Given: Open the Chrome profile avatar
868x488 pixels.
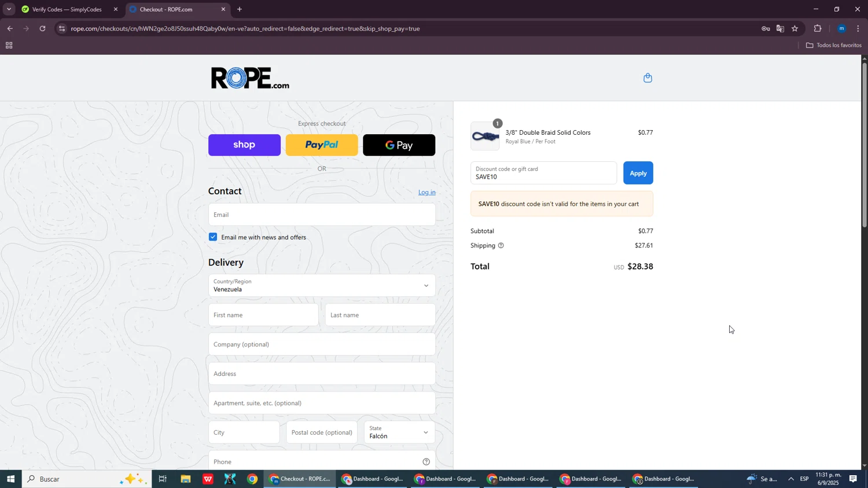Looking at the screenshot, I should (841, 28).
